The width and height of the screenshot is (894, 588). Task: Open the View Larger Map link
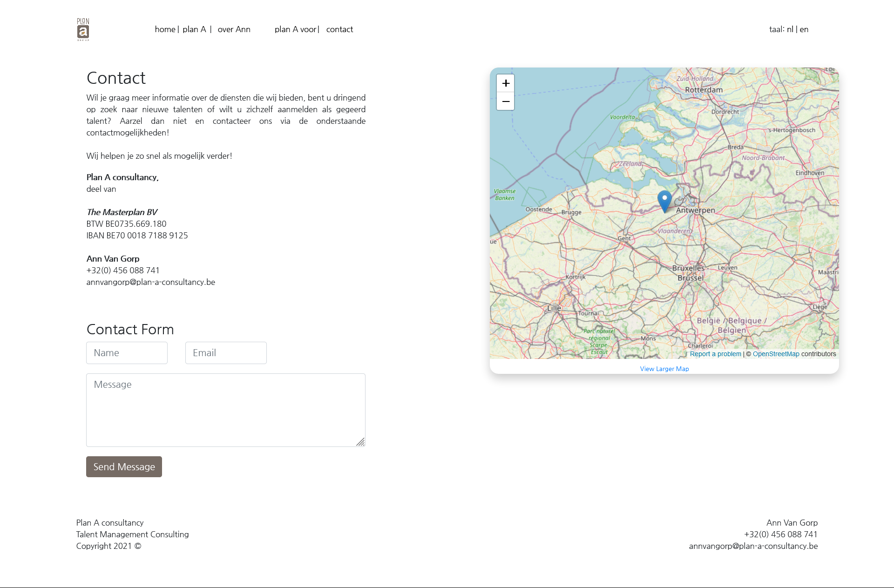[664, 369]
